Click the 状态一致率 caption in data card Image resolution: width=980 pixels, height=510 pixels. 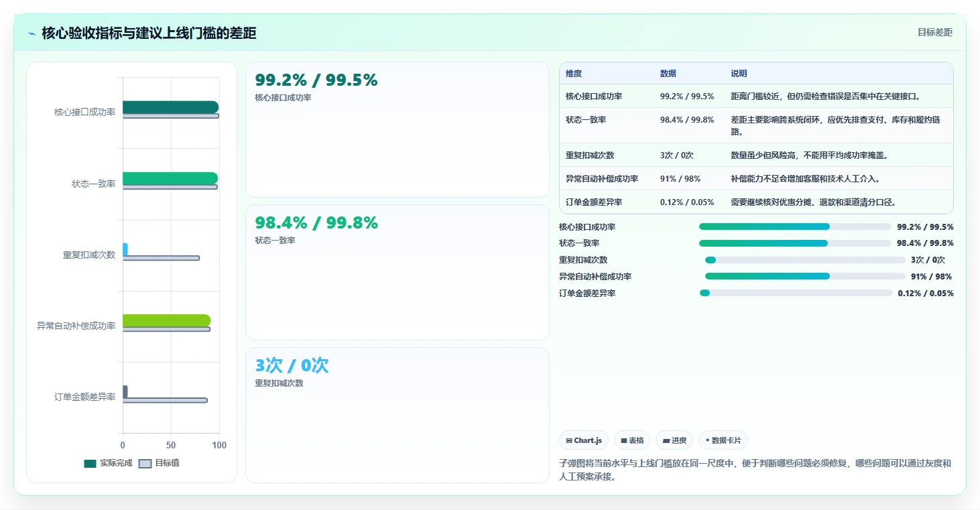tap(275, 241)
